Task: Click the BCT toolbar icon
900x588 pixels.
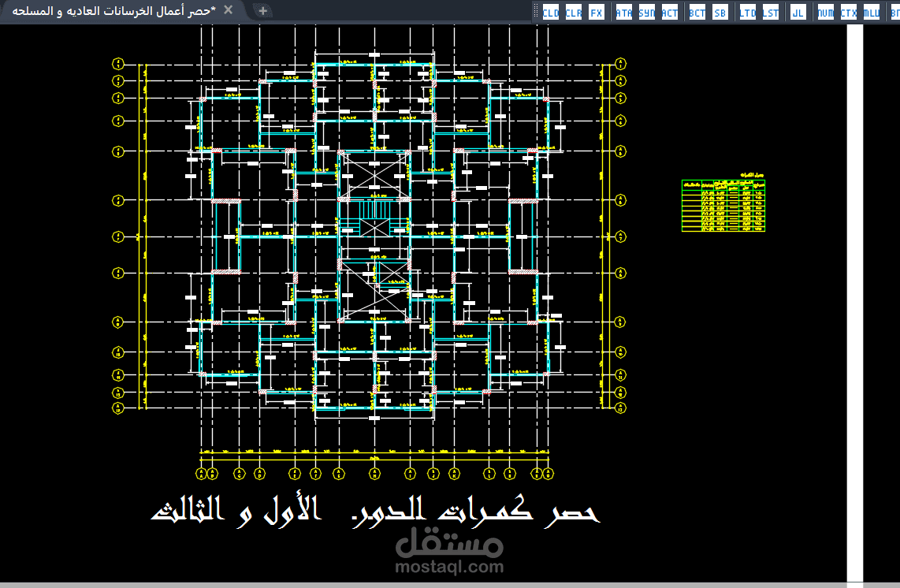Action: (x=697, y=12)
